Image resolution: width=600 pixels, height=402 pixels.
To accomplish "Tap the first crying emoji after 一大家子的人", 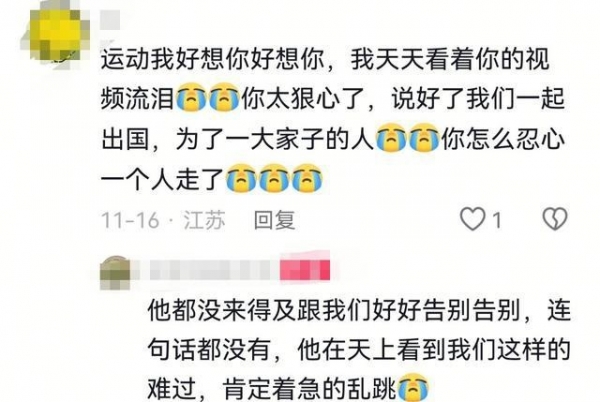I will (391, 138).
